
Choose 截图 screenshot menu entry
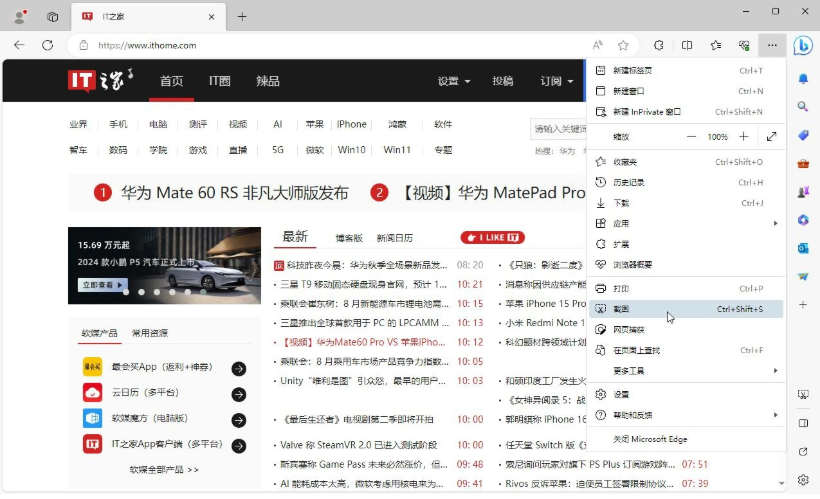(x=686, y=309)
